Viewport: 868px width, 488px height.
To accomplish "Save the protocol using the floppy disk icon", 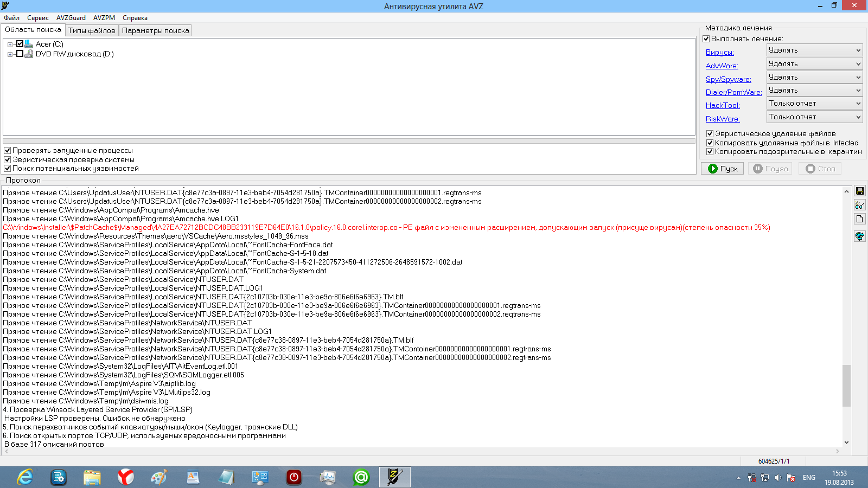I will point(860,191).
